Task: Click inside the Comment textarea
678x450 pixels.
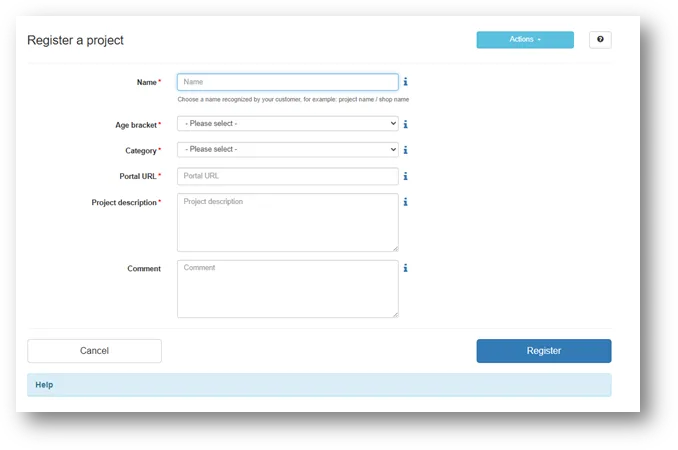Action: coord(288,288)
